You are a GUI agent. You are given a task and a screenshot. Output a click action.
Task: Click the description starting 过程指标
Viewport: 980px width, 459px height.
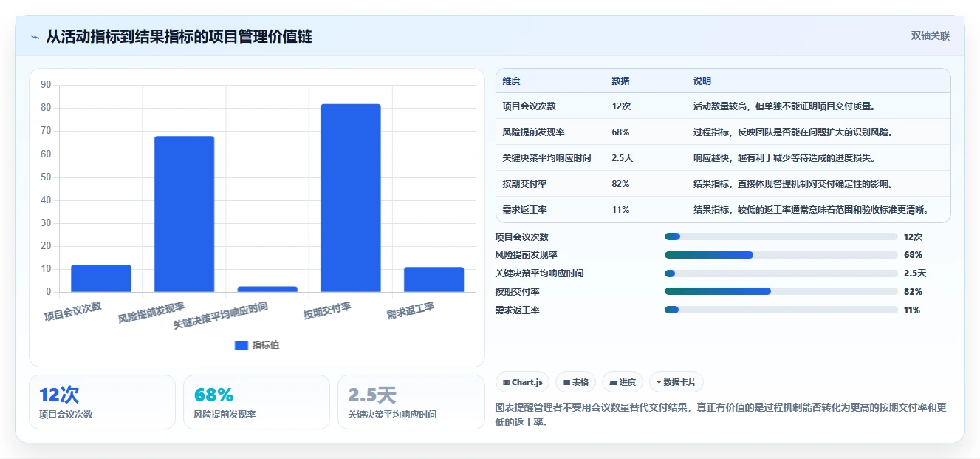pos(794,132)
